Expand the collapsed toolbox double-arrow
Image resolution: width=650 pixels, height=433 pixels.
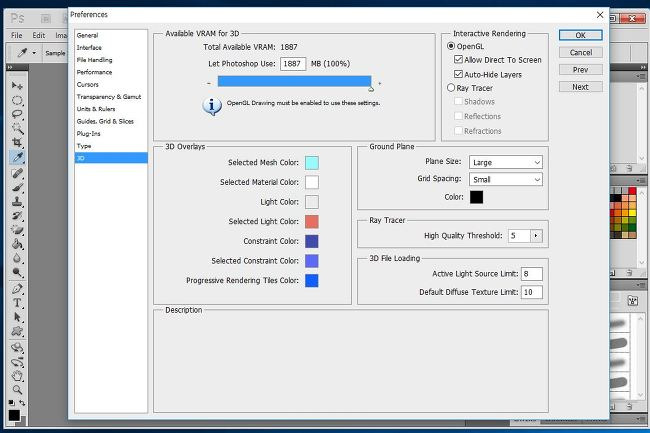(10, 67)
